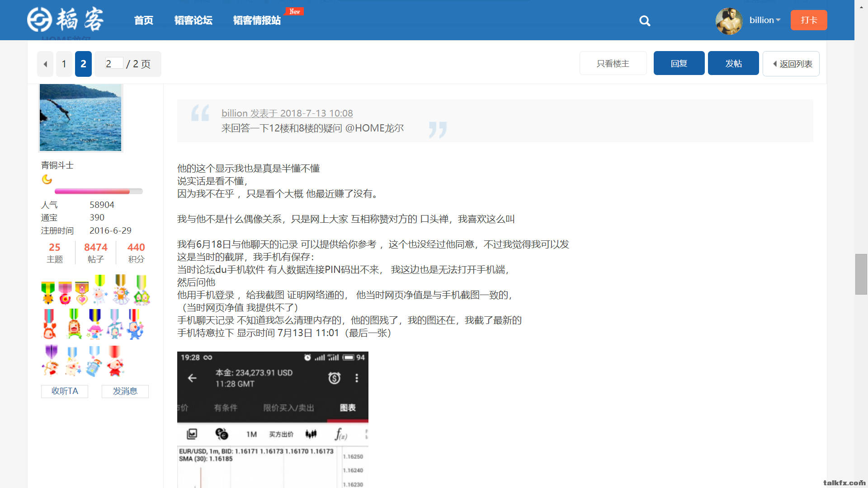Open the 25 主题 topics count

click(x=55, y=253)
